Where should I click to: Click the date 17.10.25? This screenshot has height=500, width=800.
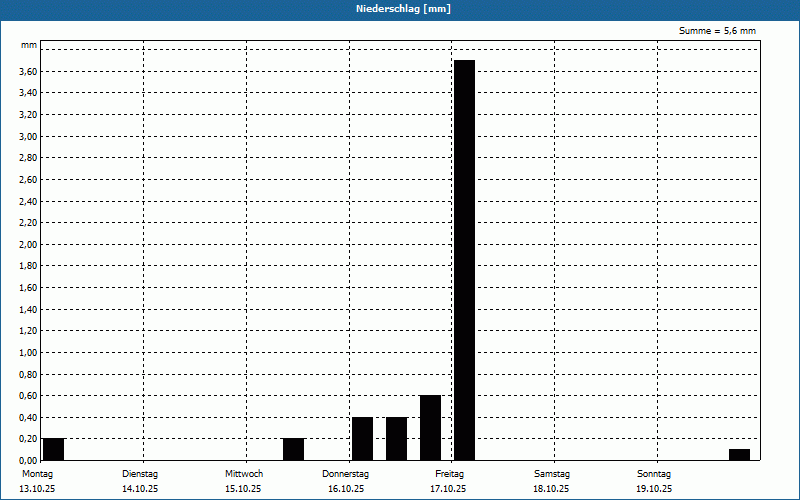[x=448, y=489]
